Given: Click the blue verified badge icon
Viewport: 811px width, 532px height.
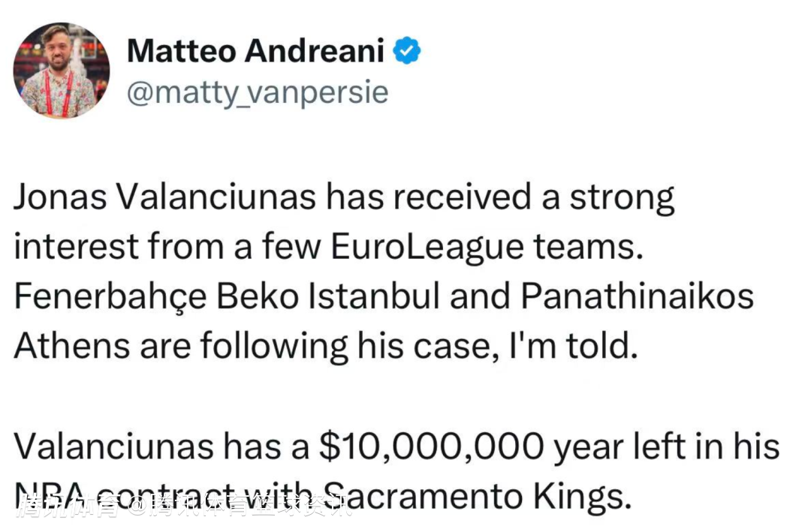Looking at the screenshot, I should click(408, 51).
